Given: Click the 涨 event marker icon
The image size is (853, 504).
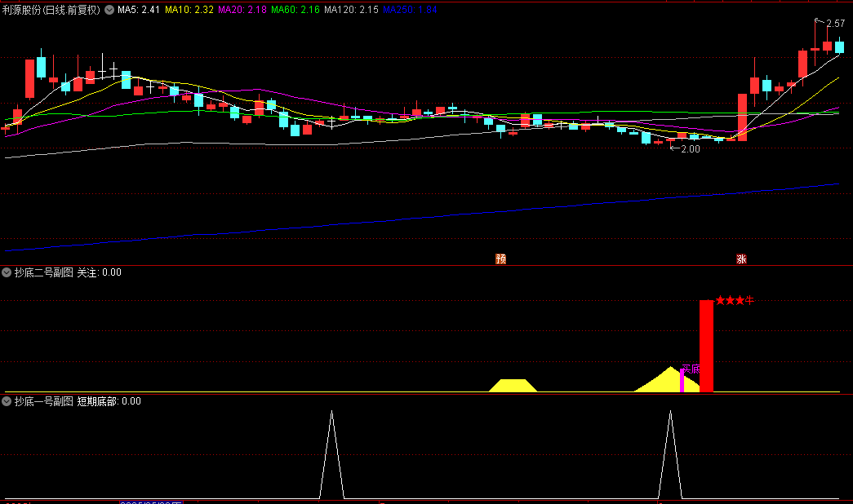Looking at the screenshot, I should (x=741, y=259).
